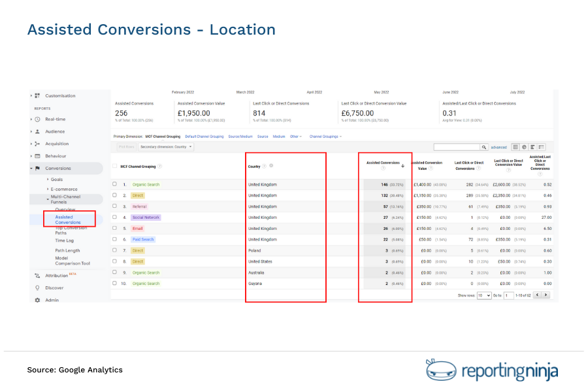This screenshot has height=392, width=588.
Task: Open the Channel Groupings dropdown
Action: [x=325, y=137]
